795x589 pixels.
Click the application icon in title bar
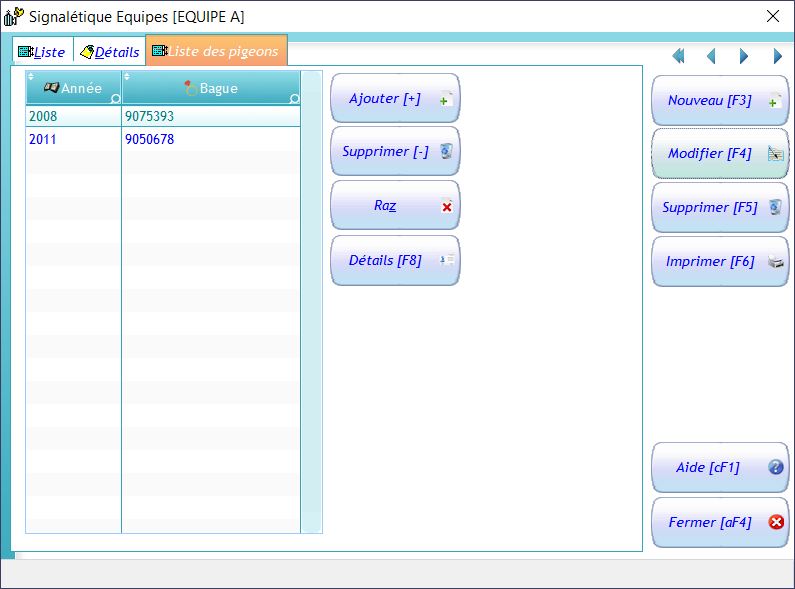point(13,16)
